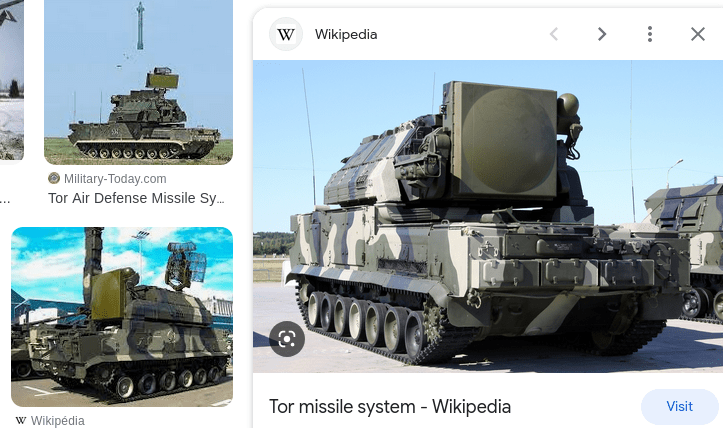Open the large Tor vehicle preview image
723x428 pixels.
[488, 216]
